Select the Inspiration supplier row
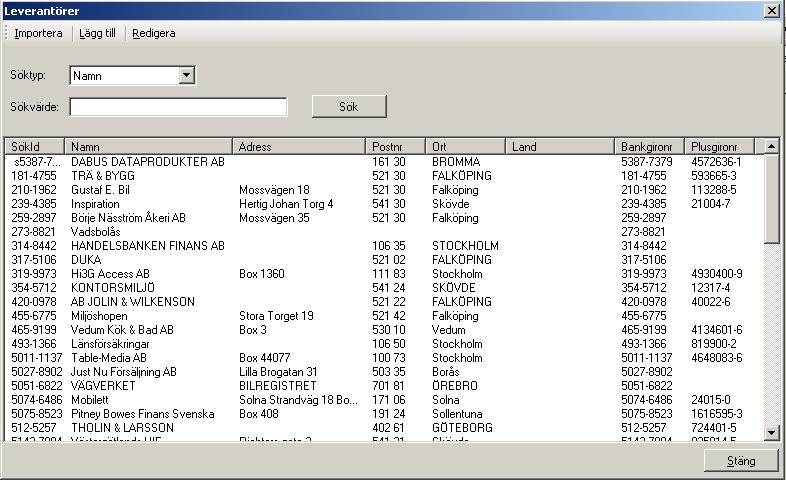The image size is (786, 480). coord(383,204)
